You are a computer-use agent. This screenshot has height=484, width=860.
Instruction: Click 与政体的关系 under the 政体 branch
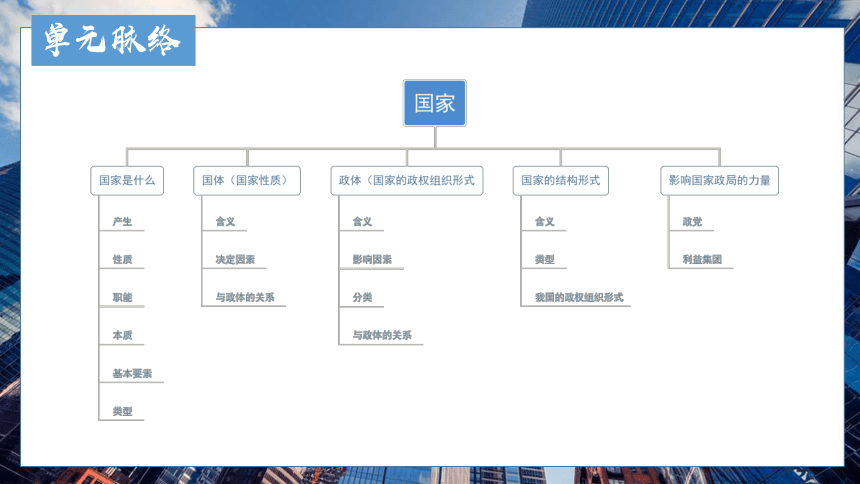point(382,335)
